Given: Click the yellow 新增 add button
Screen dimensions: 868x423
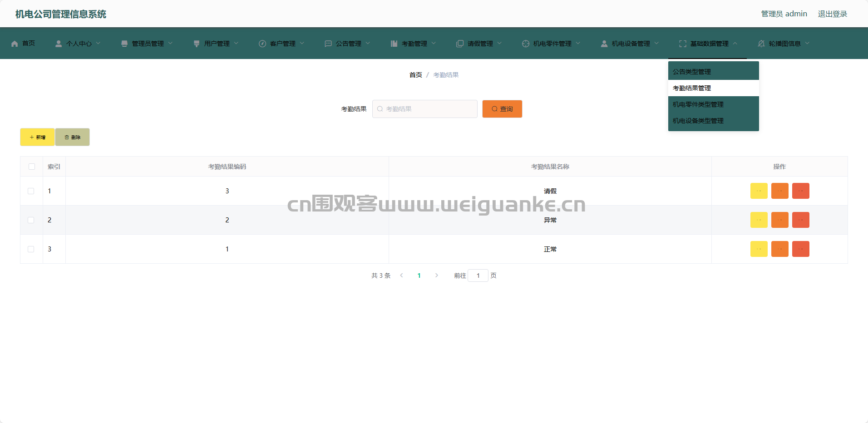Looking at the screenshot, I should pyautogui.click(x=37, y=137).
